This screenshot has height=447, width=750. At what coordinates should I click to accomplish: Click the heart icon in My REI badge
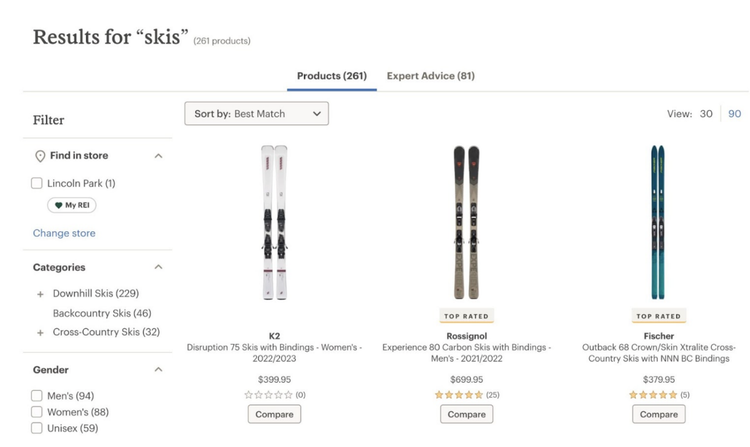tap(58, 205)
